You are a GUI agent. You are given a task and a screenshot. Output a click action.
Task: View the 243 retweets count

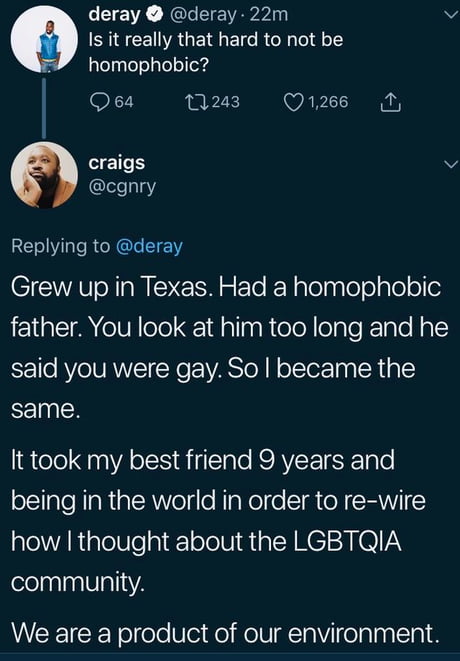click(226, 102)
